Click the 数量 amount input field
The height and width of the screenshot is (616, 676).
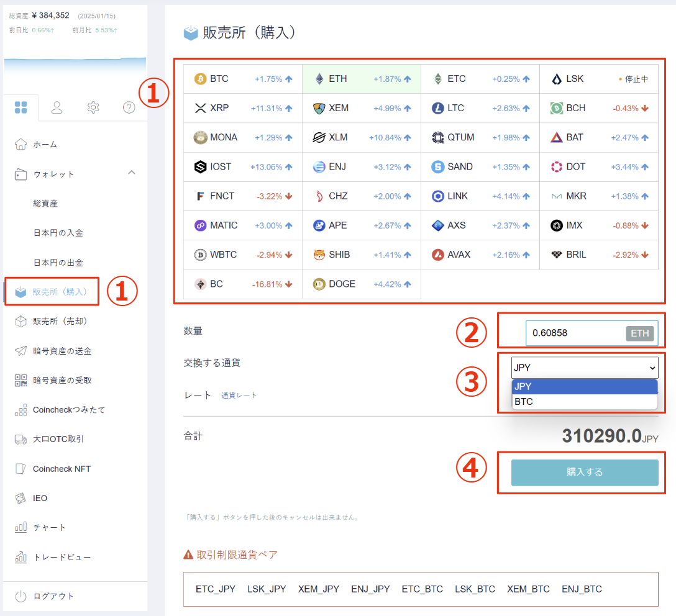[x=591, y=333]
